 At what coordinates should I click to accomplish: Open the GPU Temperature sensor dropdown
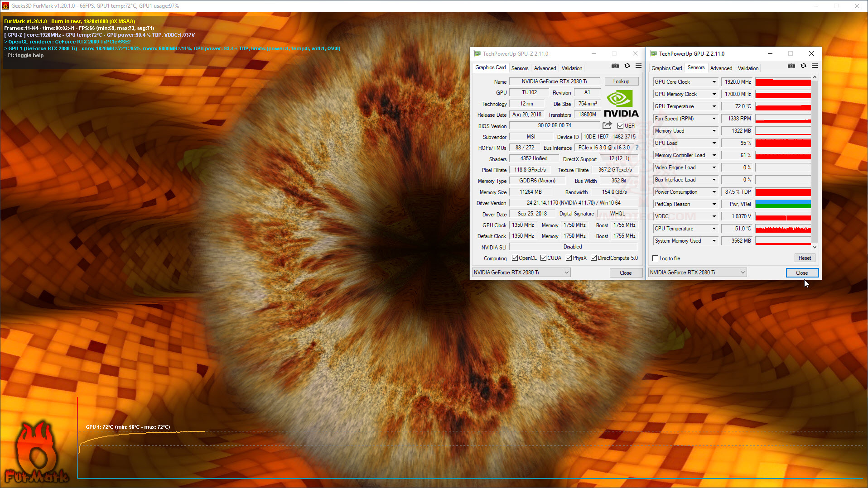(x=714, y=106)
